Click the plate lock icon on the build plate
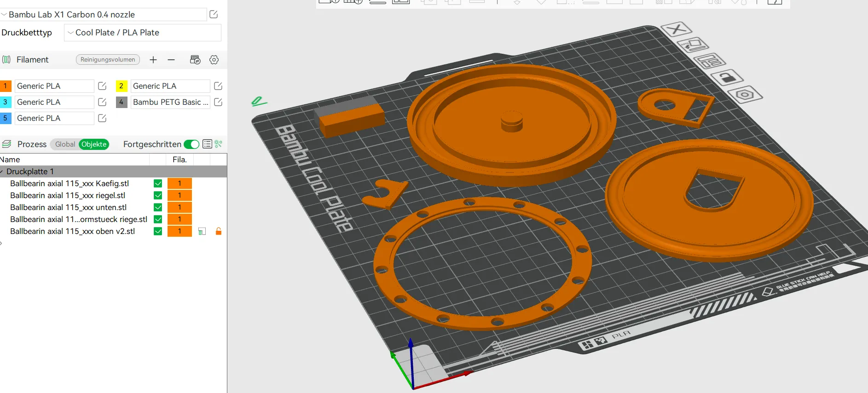 727,77
